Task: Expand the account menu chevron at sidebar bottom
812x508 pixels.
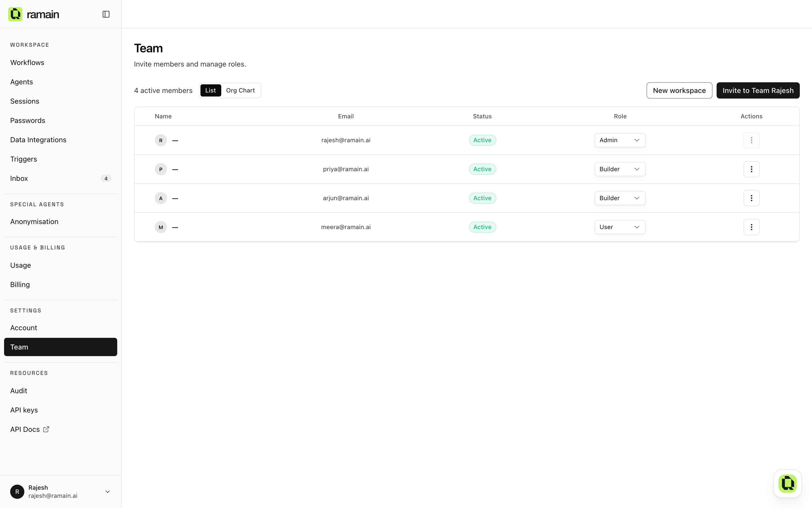Action: [x=107, y=491]
